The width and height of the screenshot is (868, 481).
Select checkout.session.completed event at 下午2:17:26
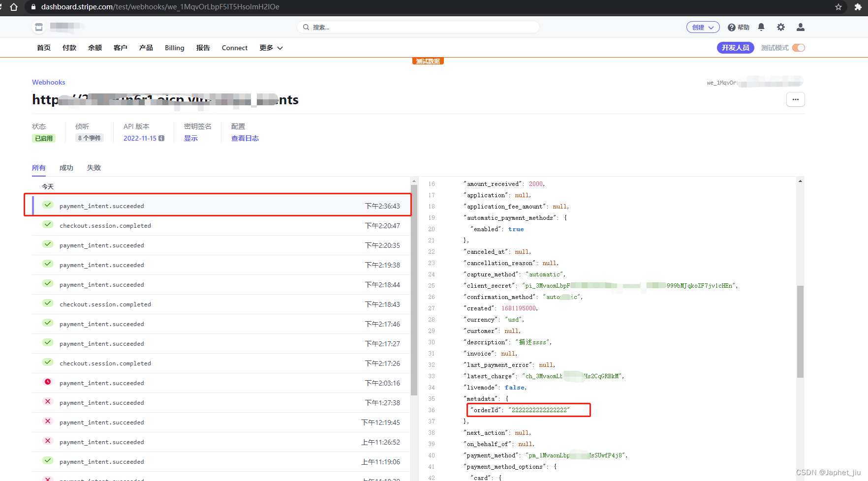pos(221,363)
